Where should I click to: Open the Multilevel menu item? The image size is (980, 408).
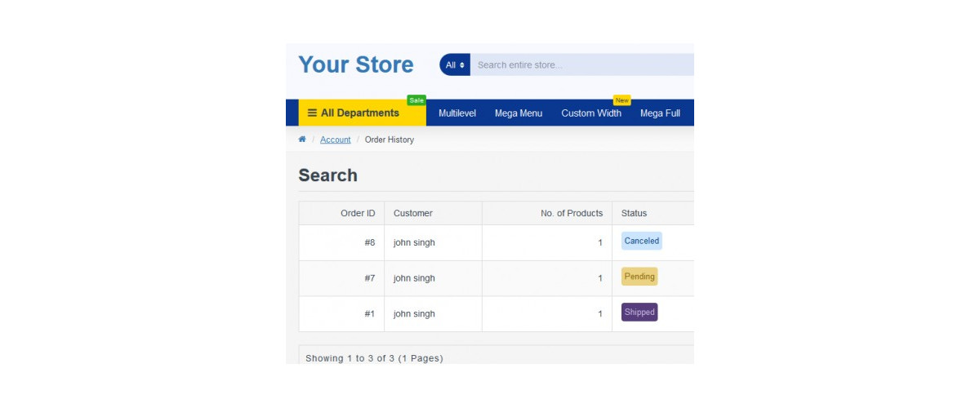click(x=457, y=113)
